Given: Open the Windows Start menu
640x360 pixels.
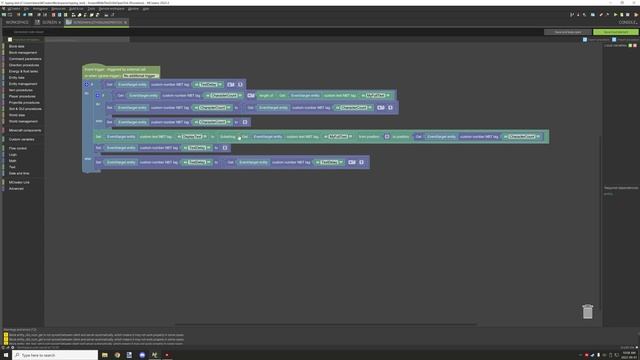Looking at the screenshot, I should 6,355.
